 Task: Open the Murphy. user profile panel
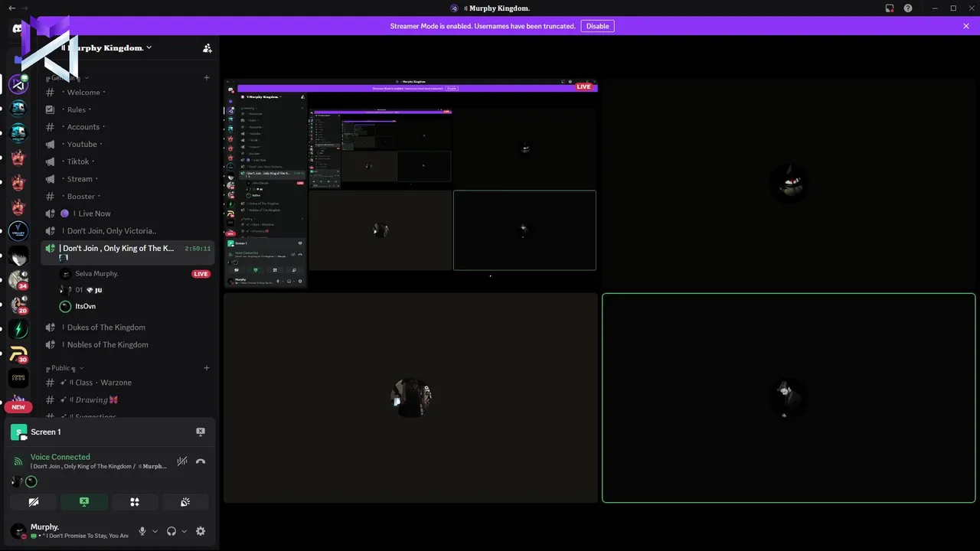pos(69,531)
